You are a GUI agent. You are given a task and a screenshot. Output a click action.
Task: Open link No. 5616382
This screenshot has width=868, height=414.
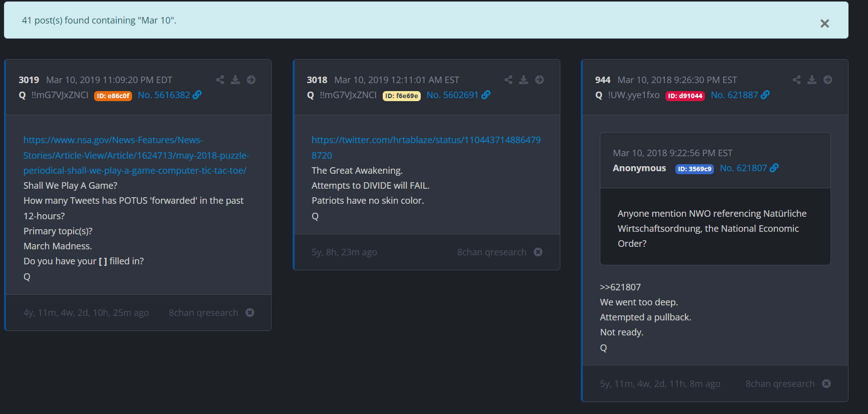[164, 95]
